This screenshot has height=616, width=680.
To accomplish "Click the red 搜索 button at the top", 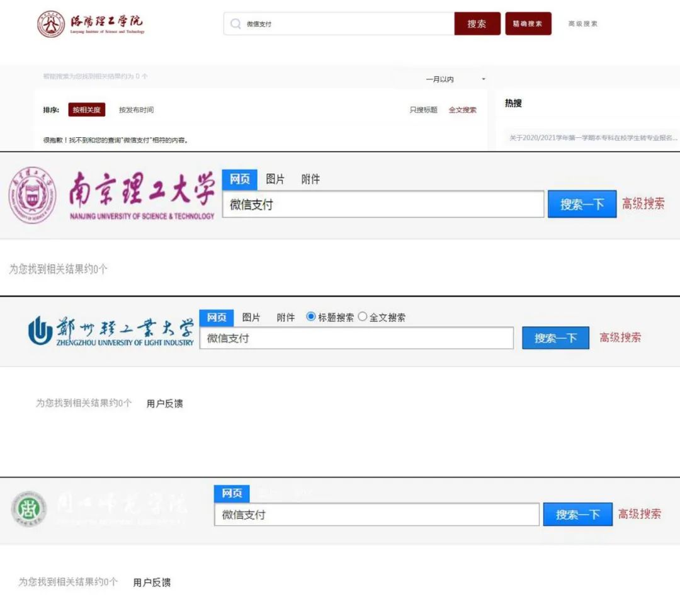I will tap(477, 23).
